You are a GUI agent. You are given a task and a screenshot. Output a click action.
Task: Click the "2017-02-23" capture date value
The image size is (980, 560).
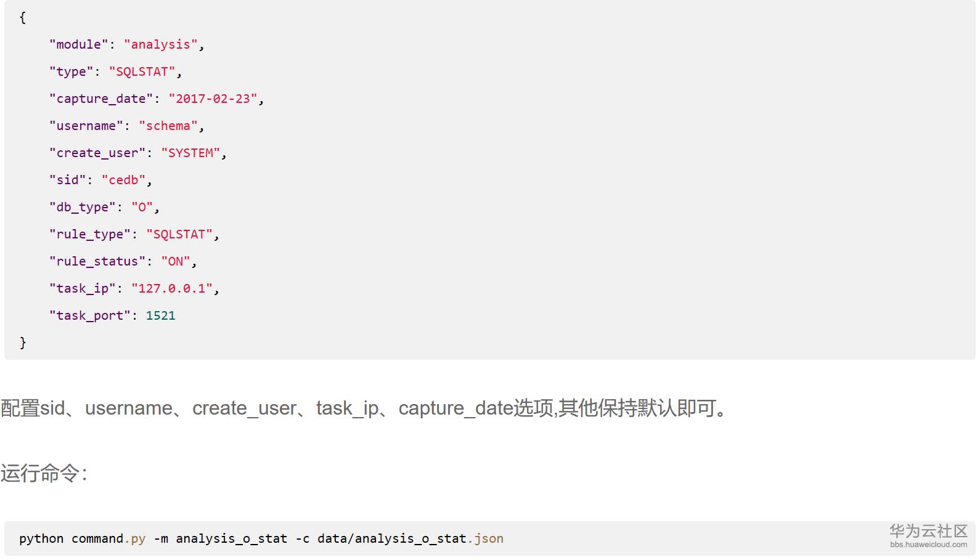pos(213,99)
